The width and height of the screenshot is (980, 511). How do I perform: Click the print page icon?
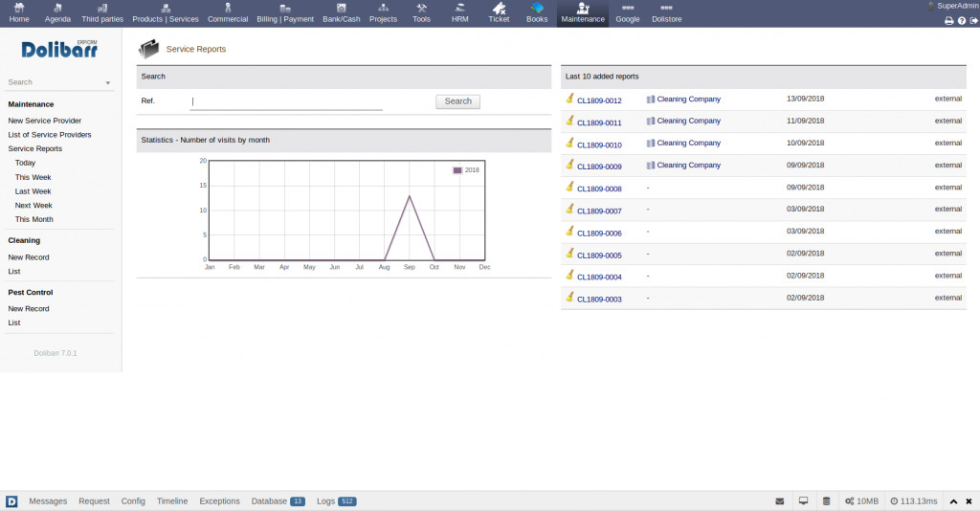tap(948, 20)
